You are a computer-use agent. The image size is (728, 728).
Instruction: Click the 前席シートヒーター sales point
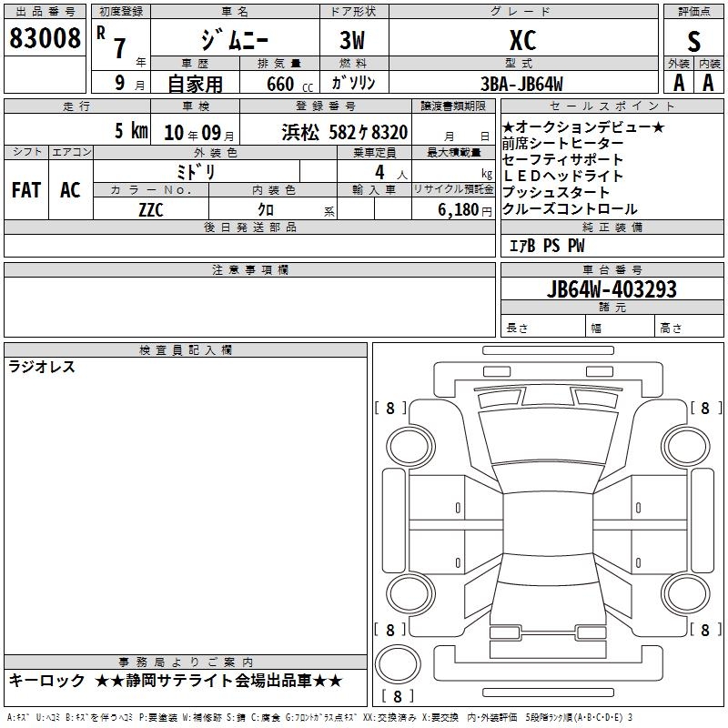click(562, 144)
